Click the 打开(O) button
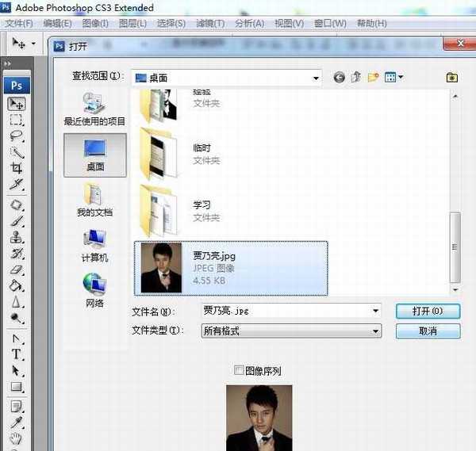Viewport: 476px width, 451px height. click(427, 311)
